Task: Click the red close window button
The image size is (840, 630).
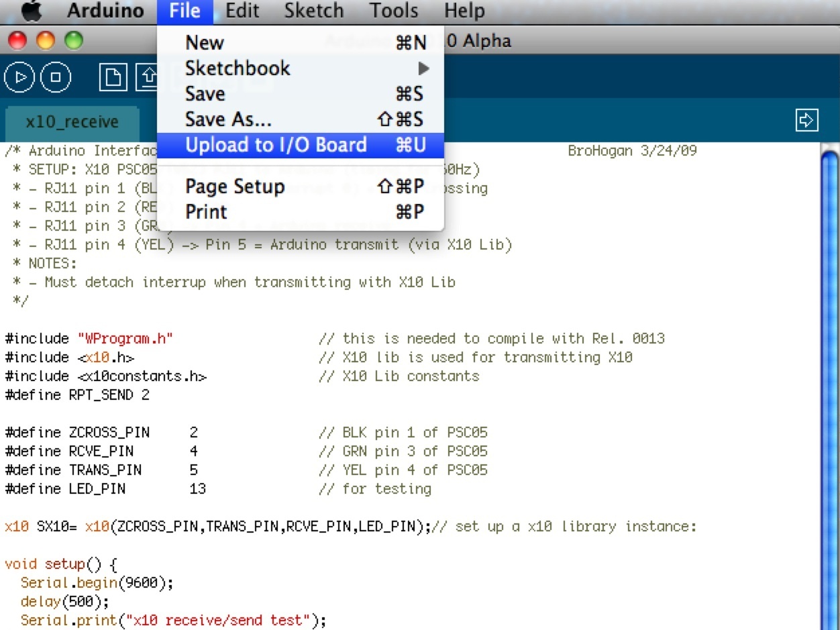Action: [x=17, y=42]
